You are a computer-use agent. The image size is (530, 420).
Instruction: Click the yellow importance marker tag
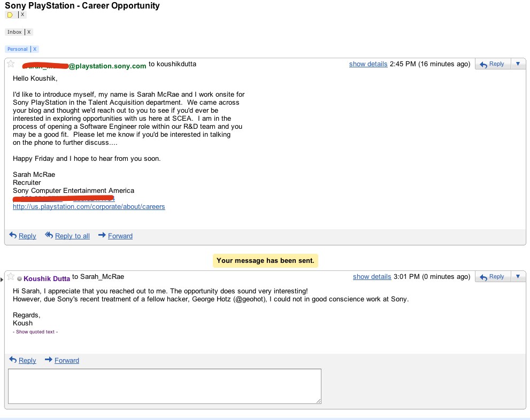tap(10, 15)
